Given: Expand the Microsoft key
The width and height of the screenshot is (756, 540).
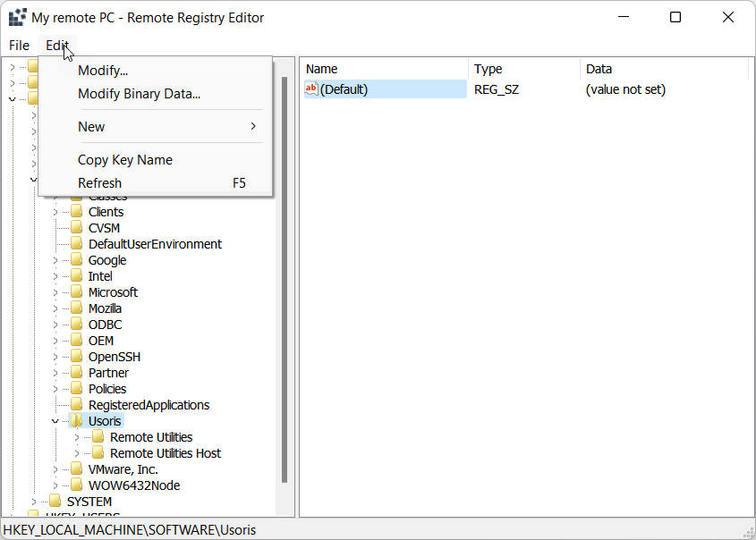Looking at the screenshot, I should click(55, 292).
